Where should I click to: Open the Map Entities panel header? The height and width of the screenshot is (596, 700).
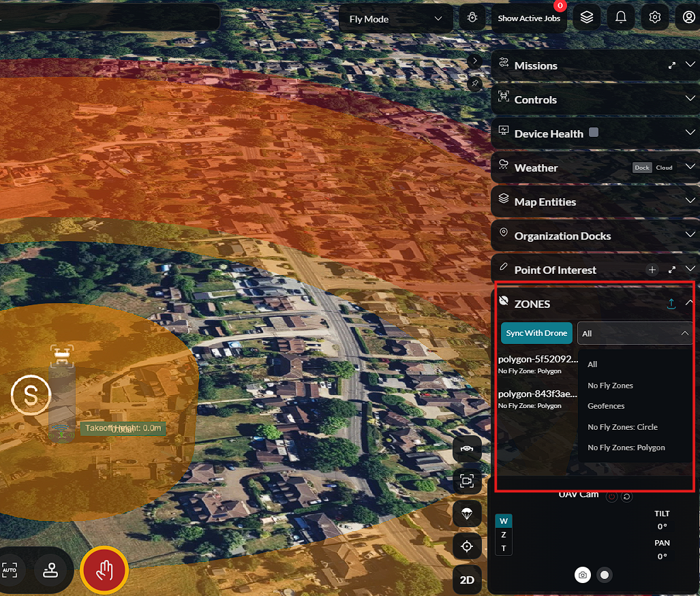point(595,202)
